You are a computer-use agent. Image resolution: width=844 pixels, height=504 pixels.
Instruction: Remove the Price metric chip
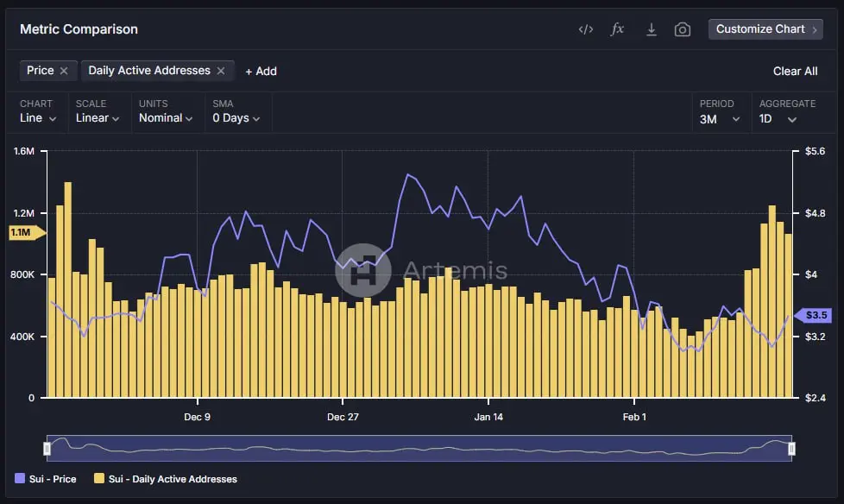[64, 71]
